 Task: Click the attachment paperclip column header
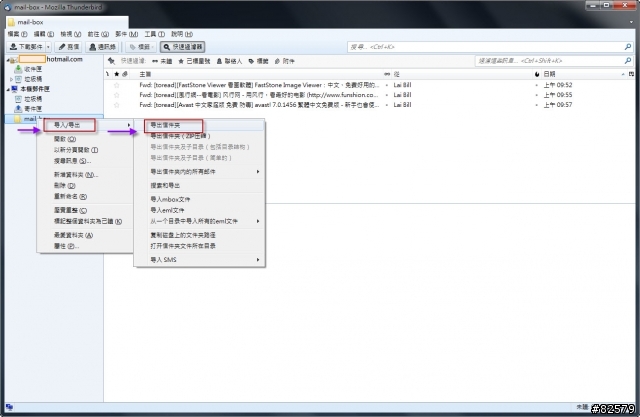tap(125, 74)
